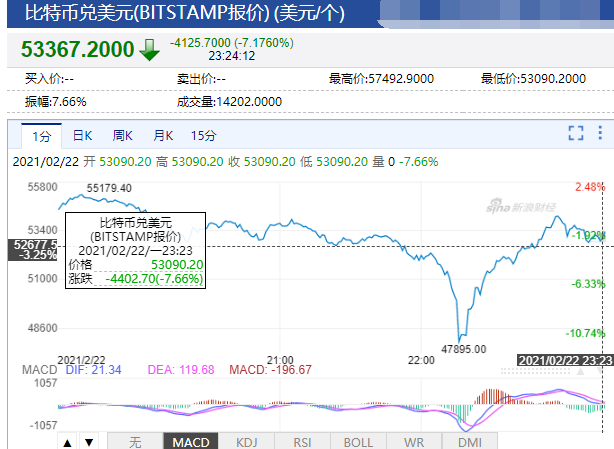Click the 最低价:53090.2000 value
Viewport: 614px width, 449px height.
[533, 79]
